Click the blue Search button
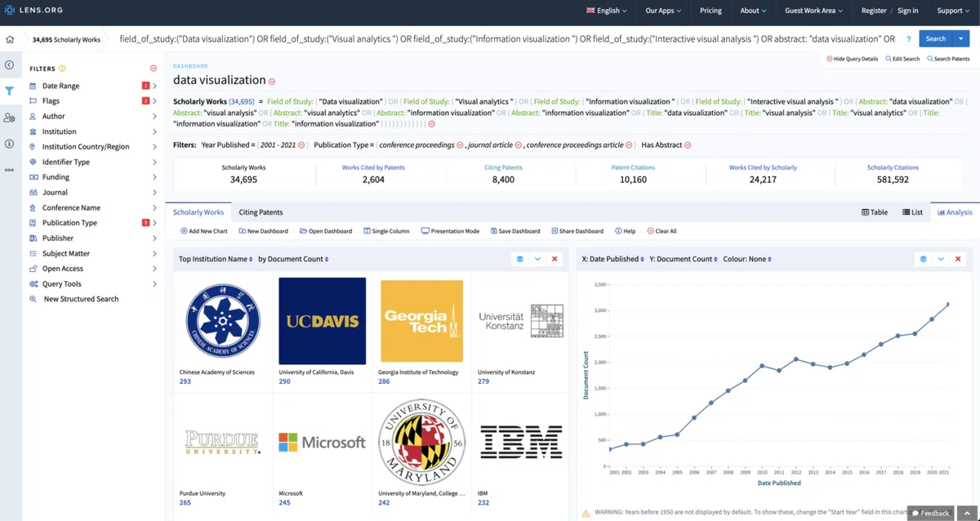This screenshot has width=980, height=521. (936, 39)
